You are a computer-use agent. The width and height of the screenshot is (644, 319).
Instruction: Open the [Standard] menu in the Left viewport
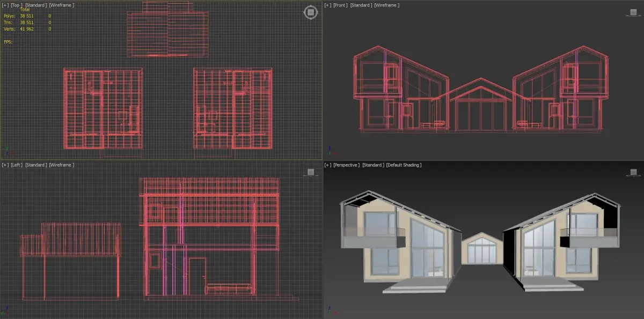coord(36,165)
